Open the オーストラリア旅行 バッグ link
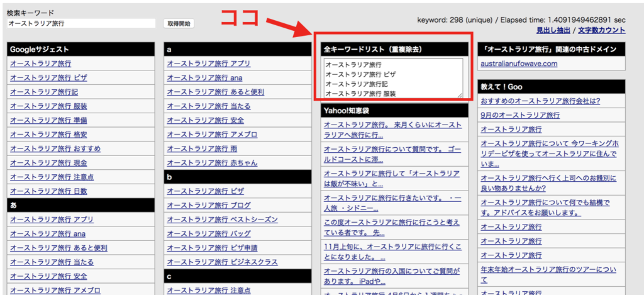 pos(209,234)
